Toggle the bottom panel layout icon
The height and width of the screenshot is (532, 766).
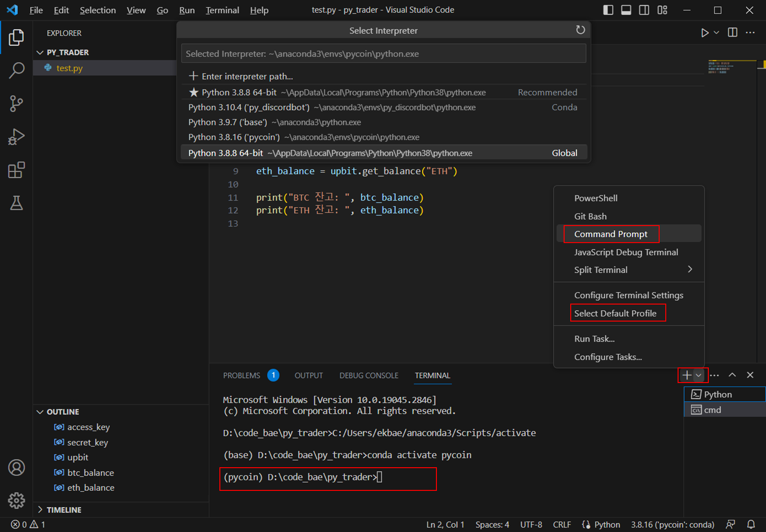[x=626, y=10]
